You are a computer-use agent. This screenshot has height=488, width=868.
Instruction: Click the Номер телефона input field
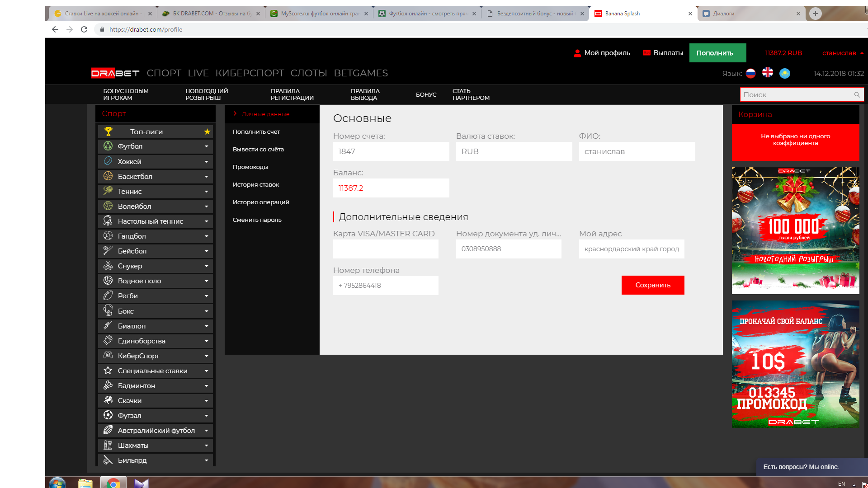(386, 286)
